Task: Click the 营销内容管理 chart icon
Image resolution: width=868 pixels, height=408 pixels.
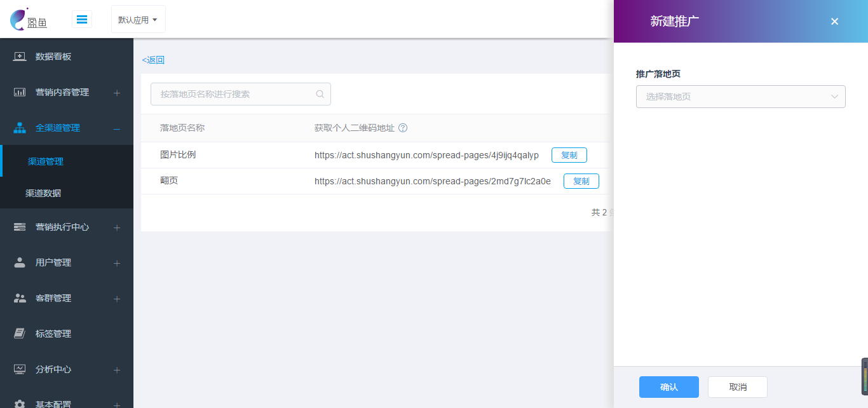Action: click(20, 92)
